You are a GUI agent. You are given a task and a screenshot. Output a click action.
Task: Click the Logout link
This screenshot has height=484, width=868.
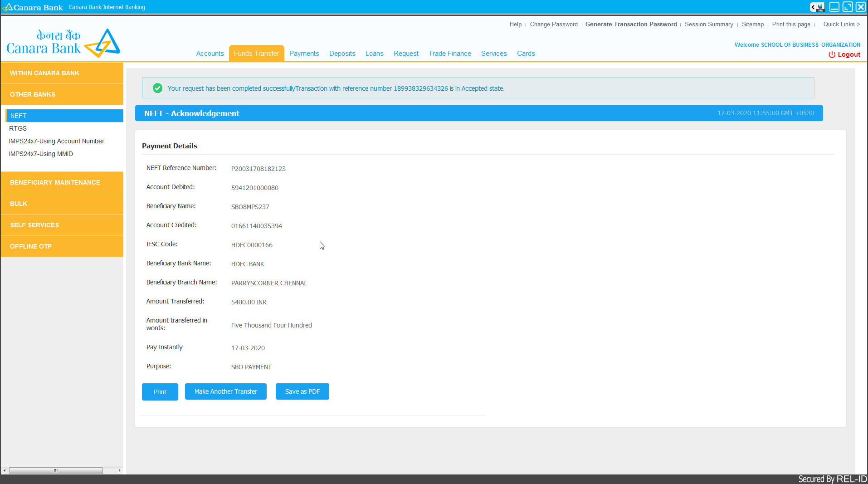tap(849, 54)
